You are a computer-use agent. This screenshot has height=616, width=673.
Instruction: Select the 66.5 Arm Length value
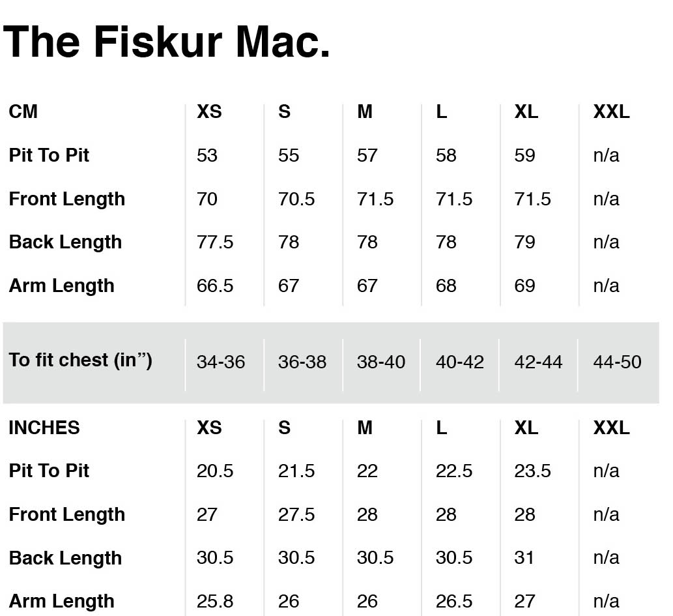point(214,286)
